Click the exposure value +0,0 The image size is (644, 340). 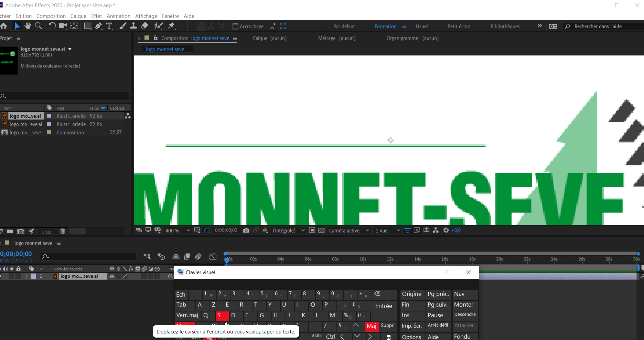click(x=456, y=230)
